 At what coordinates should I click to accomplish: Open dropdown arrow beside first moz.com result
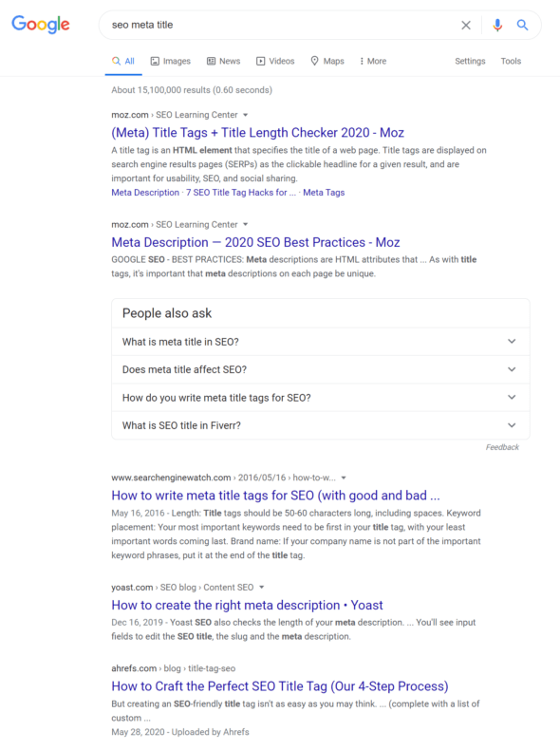245,115
